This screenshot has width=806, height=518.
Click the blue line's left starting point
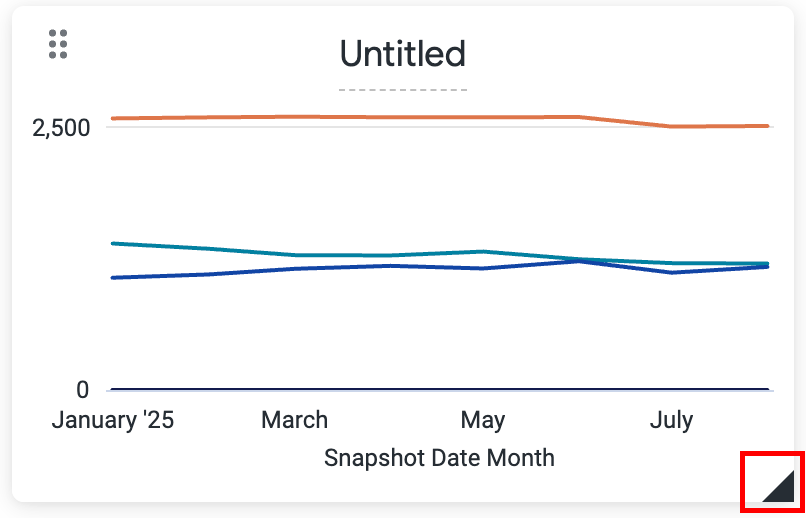coord(112,277)
